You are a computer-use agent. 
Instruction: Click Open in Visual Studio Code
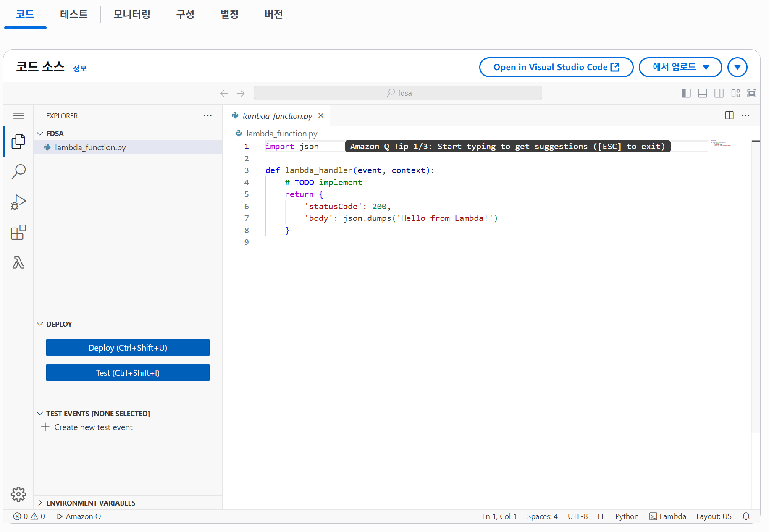(x=556, y=67)
